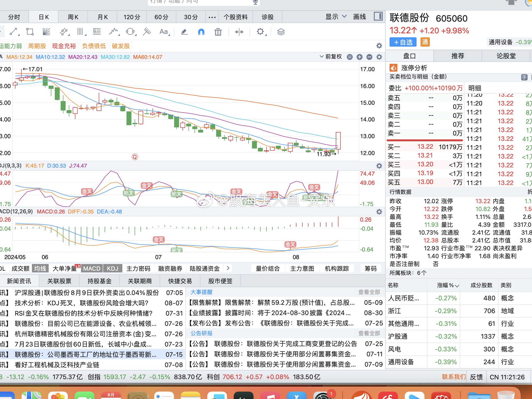
Task: Click 联系我们 link in status bar
Action: point(454,377)
